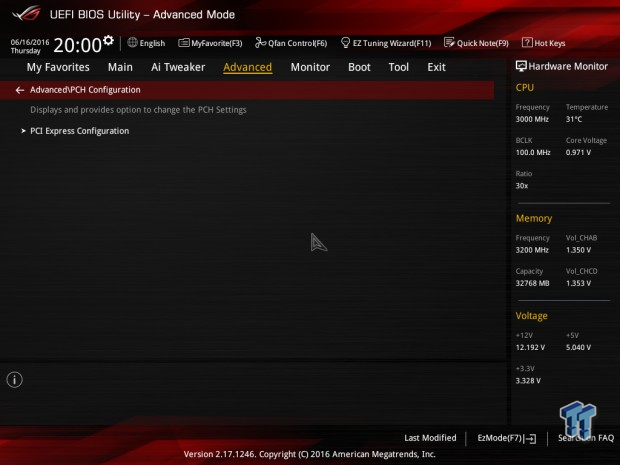The height and width of the screenshot is (465, 620).
Task: Click the 12.192 V reading
Action: (530, 347)
